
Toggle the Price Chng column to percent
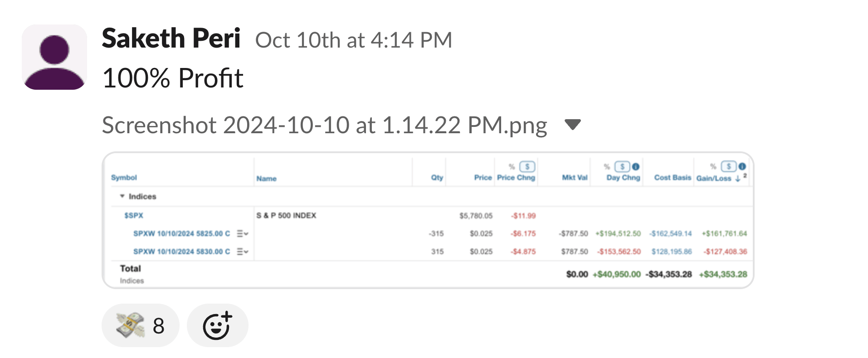[512, 166]
